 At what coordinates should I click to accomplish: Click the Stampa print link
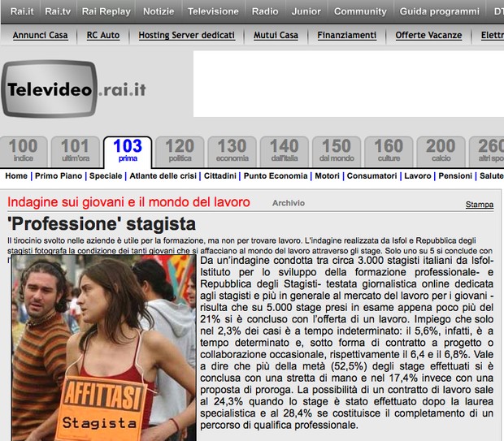[480, 205]
